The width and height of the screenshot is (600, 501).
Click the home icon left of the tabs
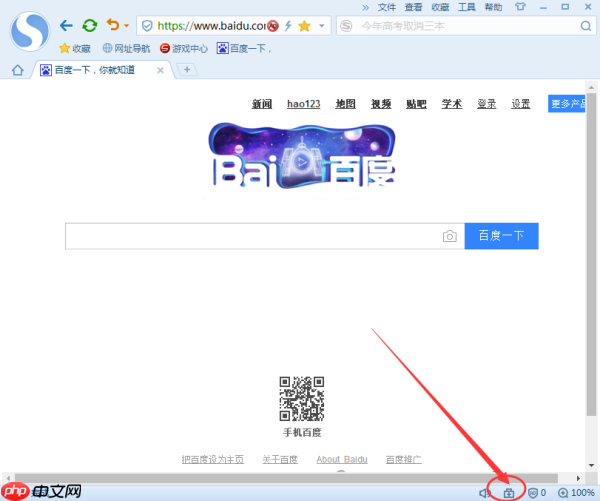[x=18, y=70]
